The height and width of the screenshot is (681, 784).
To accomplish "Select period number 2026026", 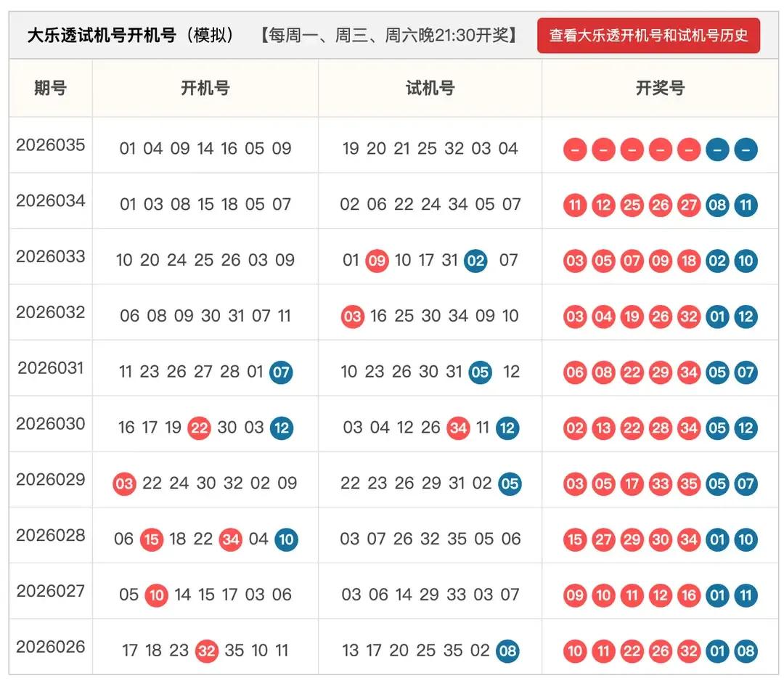I will pyautogui.click(x=51, y=647).
